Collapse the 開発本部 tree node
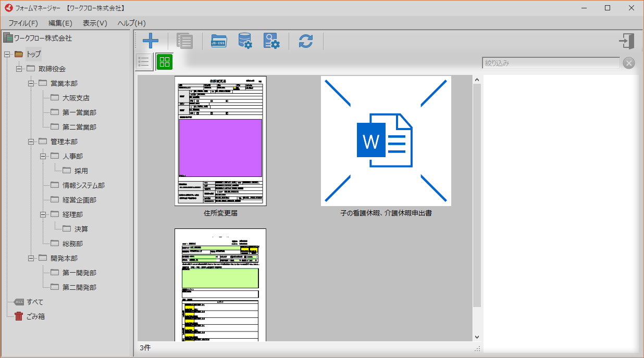 [x=31, y=258]
